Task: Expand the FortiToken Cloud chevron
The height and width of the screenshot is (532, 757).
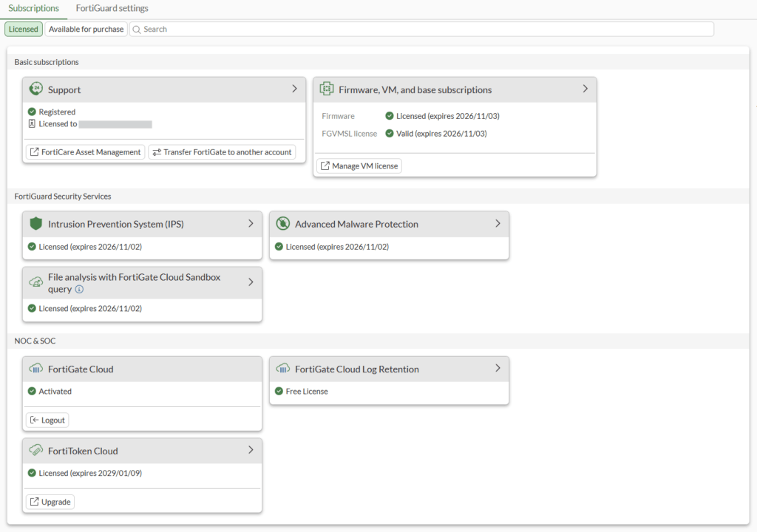Action: 251,450
